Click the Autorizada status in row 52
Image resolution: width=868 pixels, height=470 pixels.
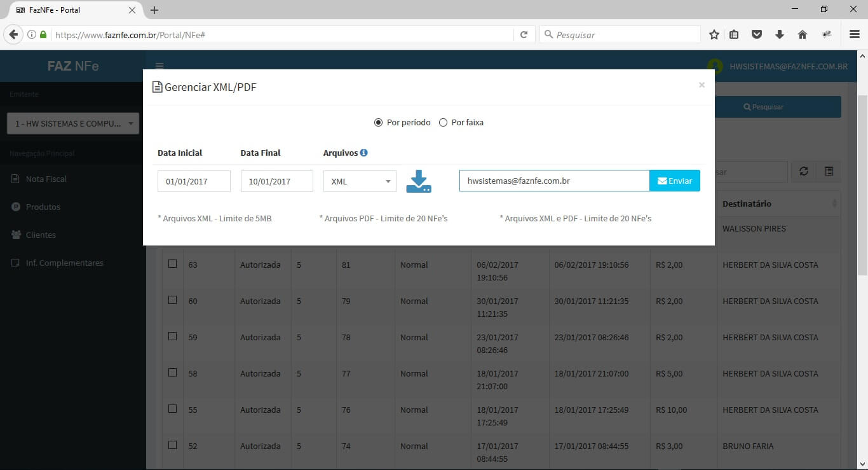260,446
